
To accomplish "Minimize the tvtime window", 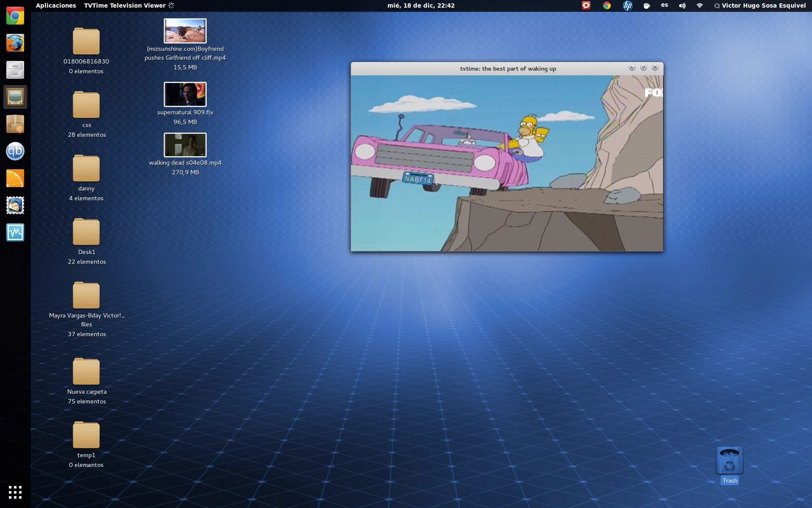I will point(632,68).
